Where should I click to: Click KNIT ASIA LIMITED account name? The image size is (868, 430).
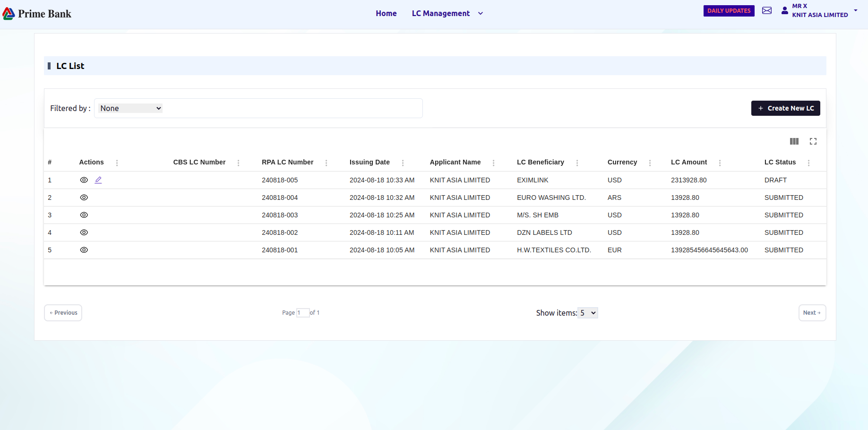[x=820, y=15]
